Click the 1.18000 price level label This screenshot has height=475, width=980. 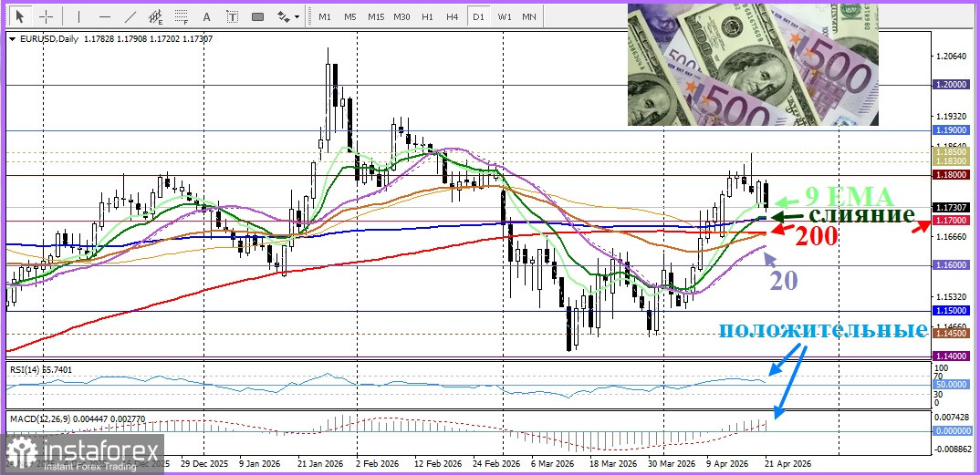952,175
